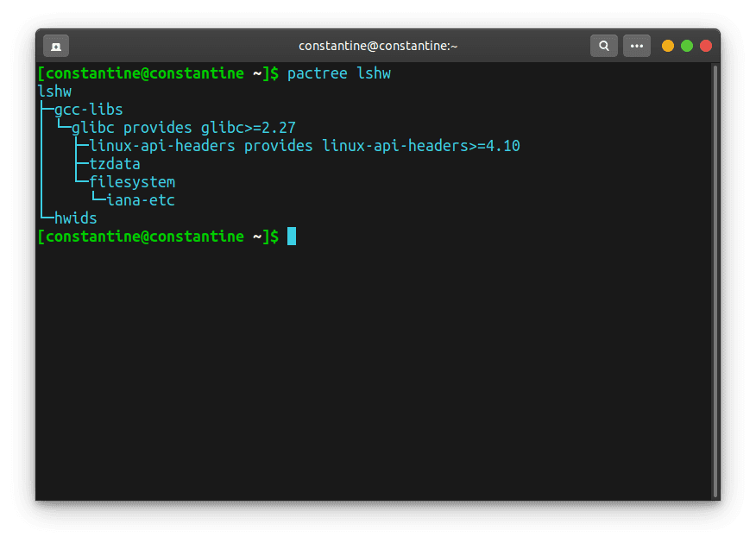Select the tzdata tree entry
Viewport: 756px width, 543px height.
[x=114, y=164]
